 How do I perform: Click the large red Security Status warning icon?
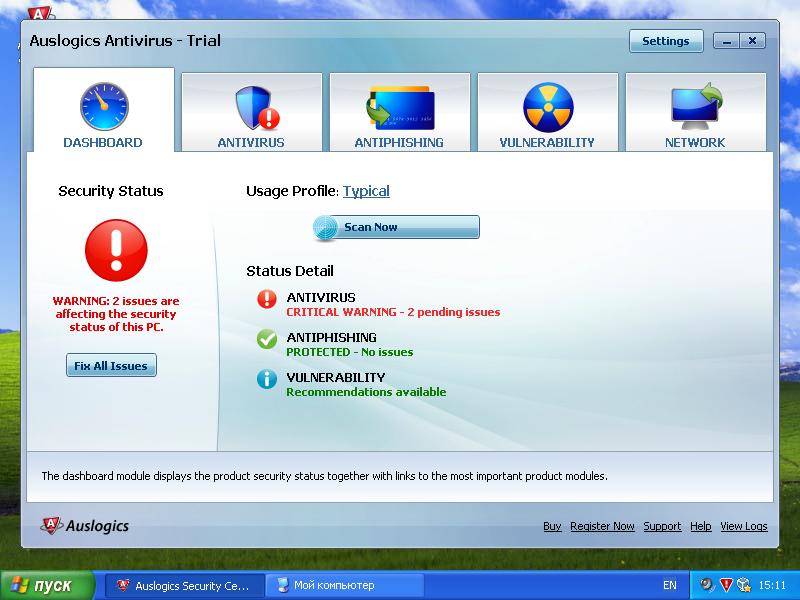pos(116,250)
